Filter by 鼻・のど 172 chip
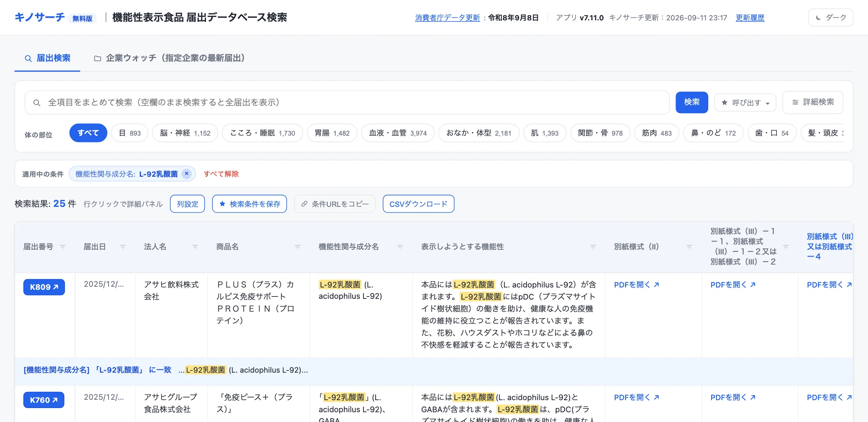 (x=714, y=133)
